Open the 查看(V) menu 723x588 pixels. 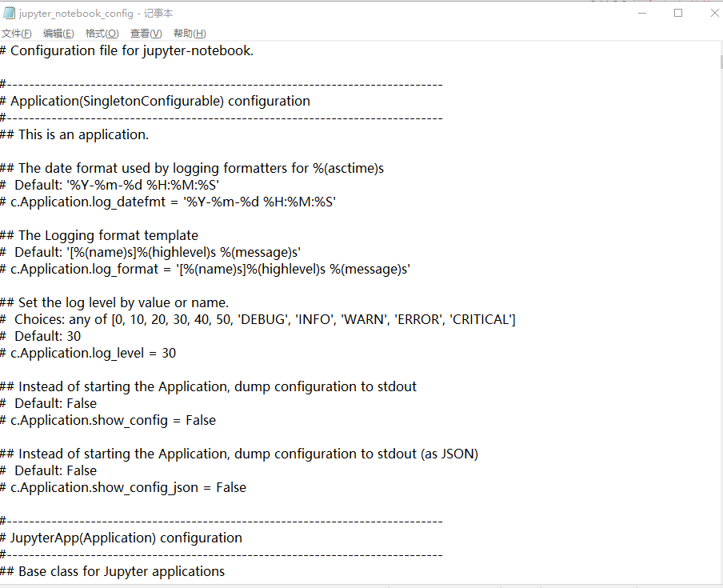tap(146, 34)
